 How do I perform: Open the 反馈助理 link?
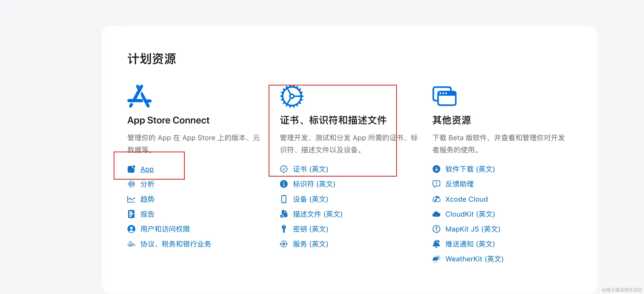(x=459, y=184)
